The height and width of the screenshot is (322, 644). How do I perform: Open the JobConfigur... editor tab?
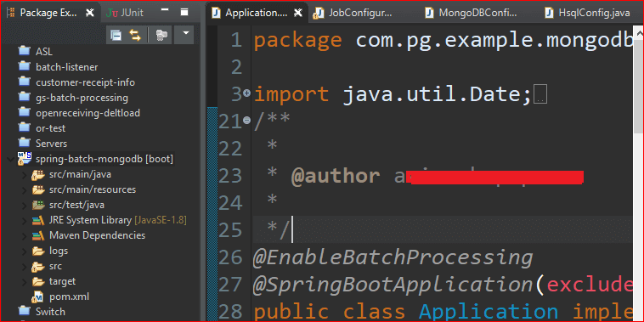[352, 13]
